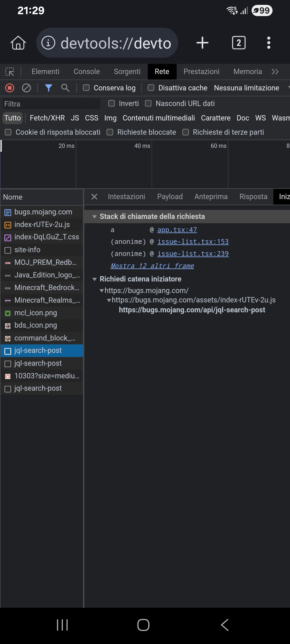Switch to the Console tab
290x644 pixels.
coord(86,72)
